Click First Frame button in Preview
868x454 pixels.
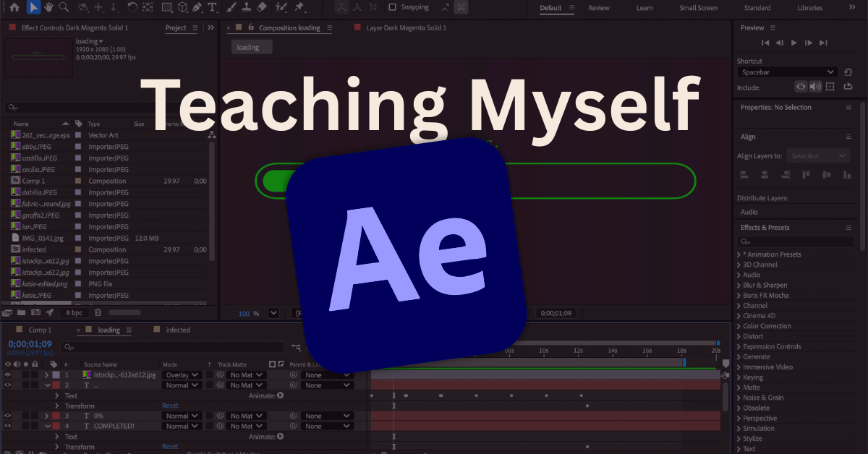click(x=765, y=43)
